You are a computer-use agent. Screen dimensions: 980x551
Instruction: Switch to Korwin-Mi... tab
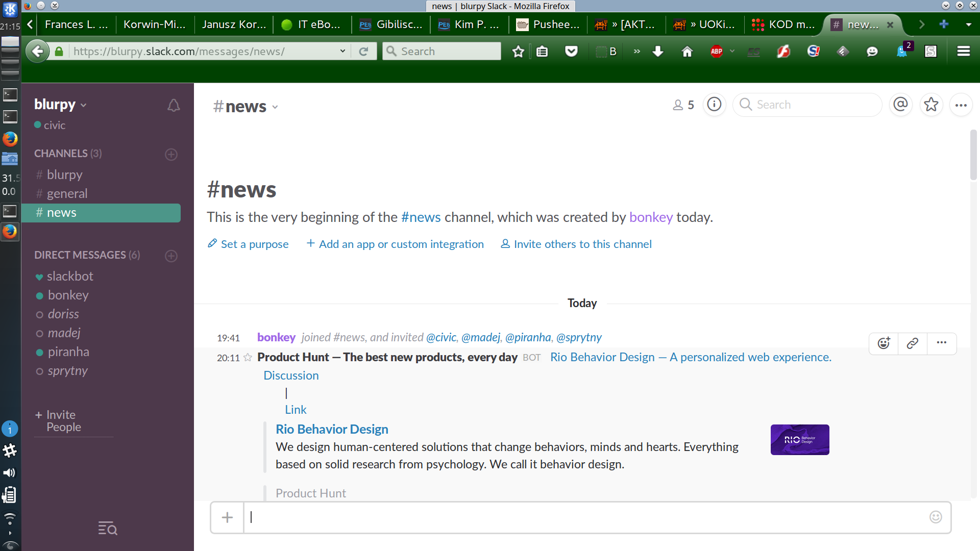(x=155, y=24)
